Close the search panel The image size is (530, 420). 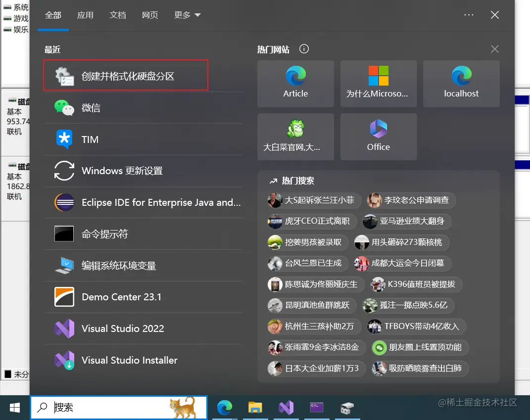[495, 15]
